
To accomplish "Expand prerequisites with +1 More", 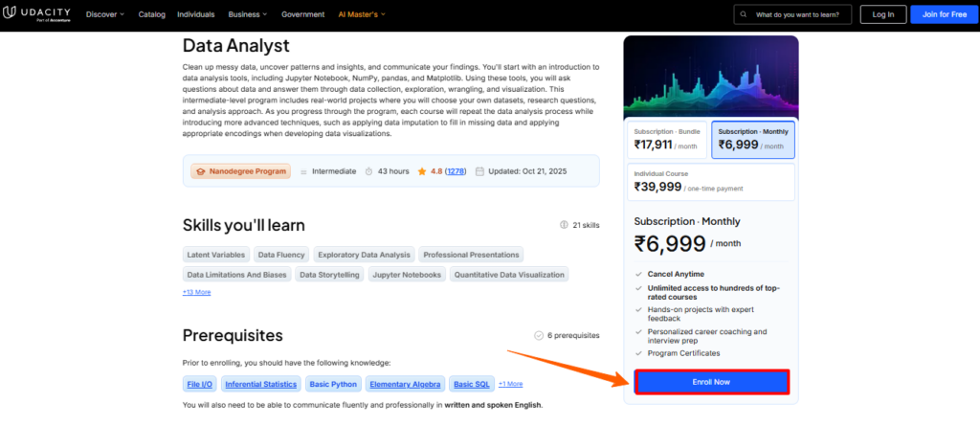I will 510,384.
